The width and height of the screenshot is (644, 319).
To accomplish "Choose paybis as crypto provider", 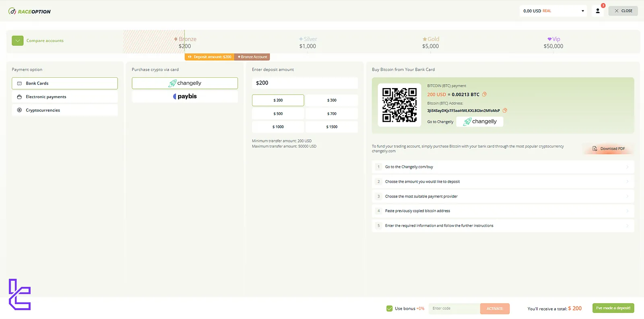I will click(185, 97).
